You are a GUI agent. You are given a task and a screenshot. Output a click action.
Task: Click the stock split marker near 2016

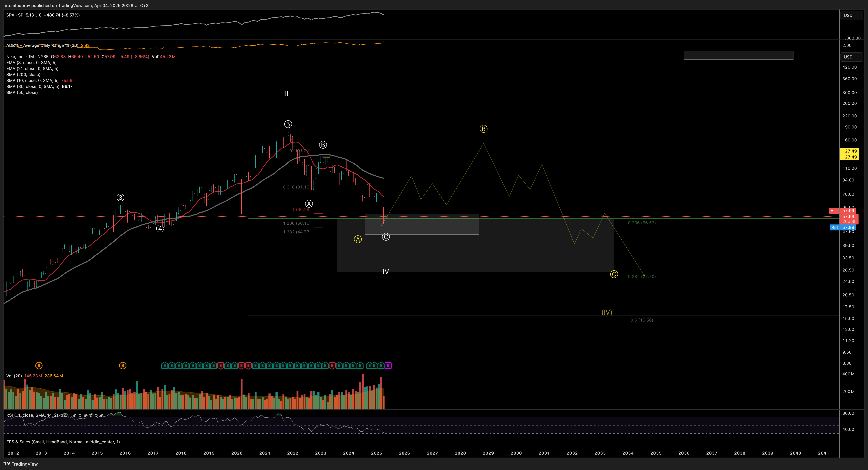point(123,365)
